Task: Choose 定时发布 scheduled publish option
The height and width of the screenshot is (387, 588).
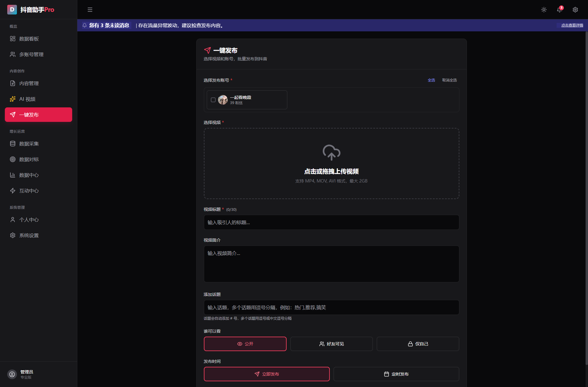Action: 396,374
